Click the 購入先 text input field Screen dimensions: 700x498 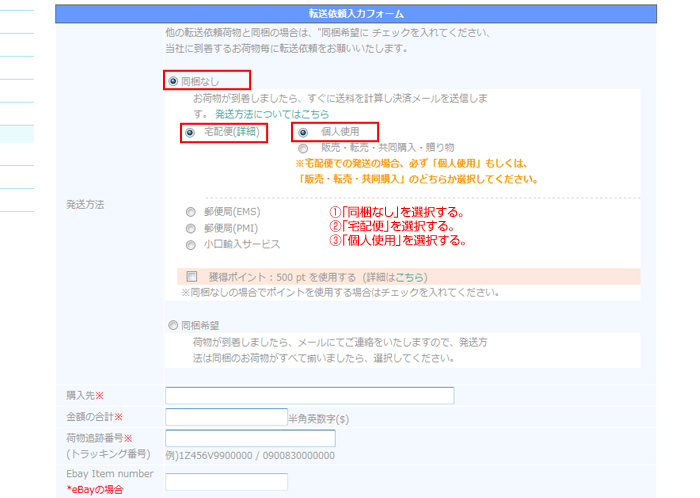click(x=309, y=396)
